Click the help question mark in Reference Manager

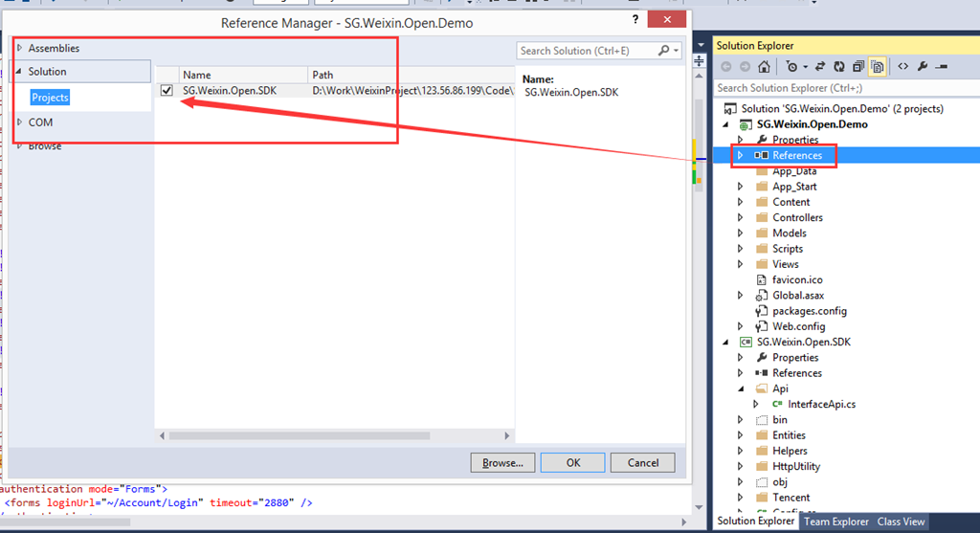[x=635, y=19]
